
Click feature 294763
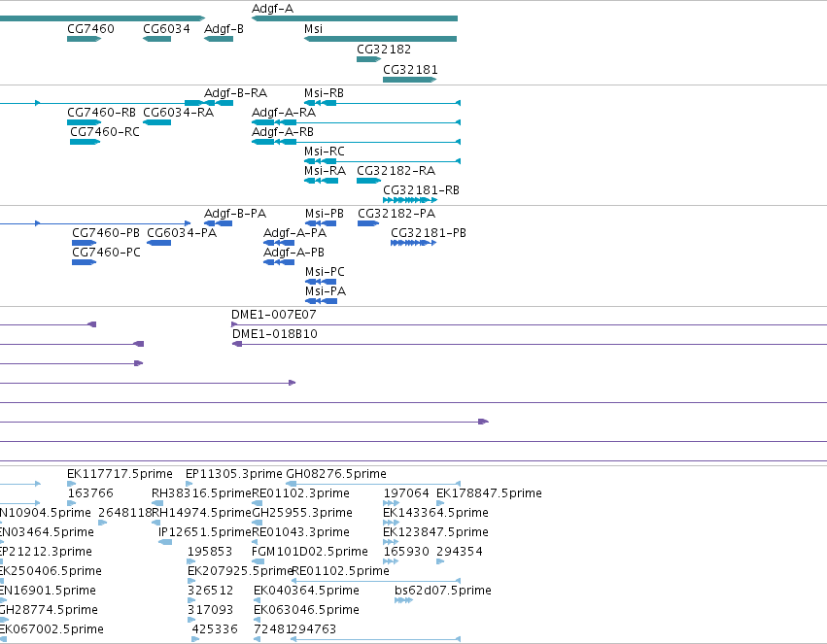376,639
